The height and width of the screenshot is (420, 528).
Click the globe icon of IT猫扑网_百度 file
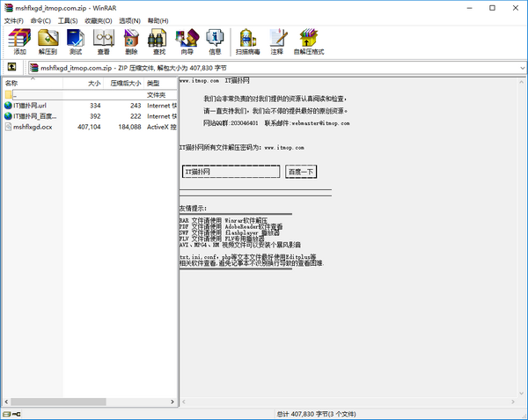8,116
